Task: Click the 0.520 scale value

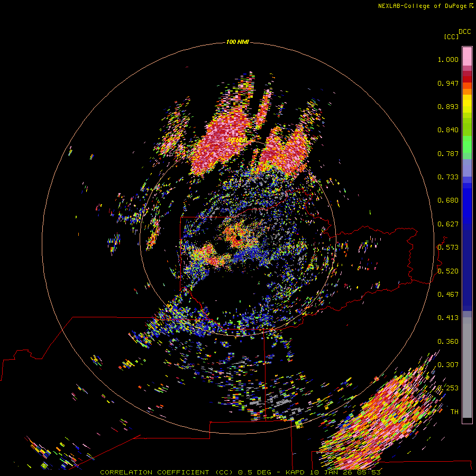Action: tap(448, 271)
